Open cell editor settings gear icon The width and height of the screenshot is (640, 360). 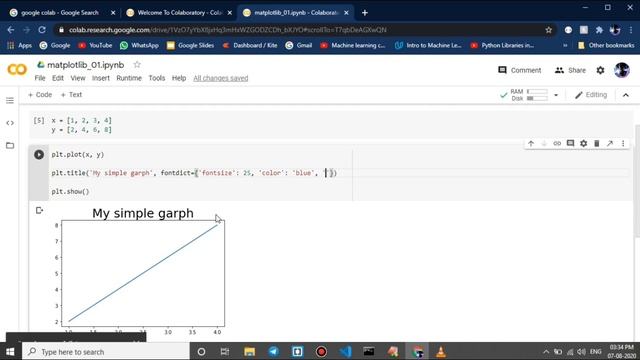pos(583,143)
